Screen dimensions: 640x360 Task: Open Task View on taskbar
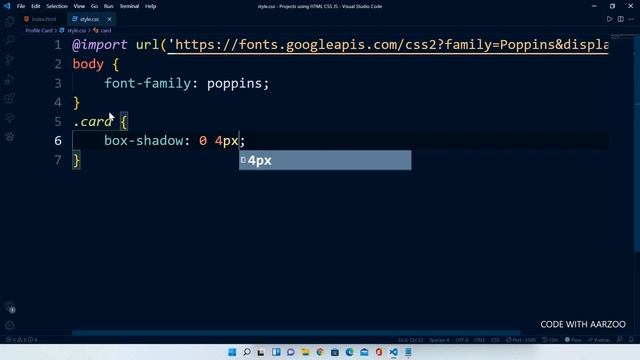click(261, 352)
